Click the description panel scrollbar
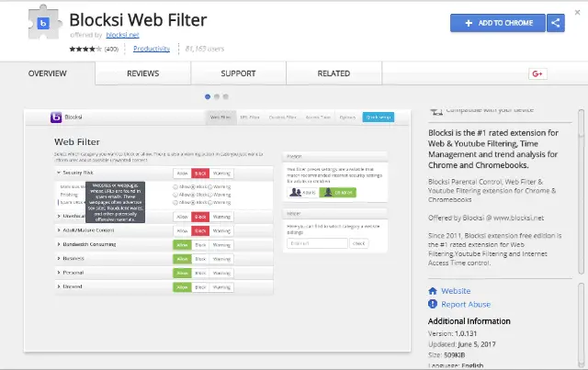 tap(581, 191)
